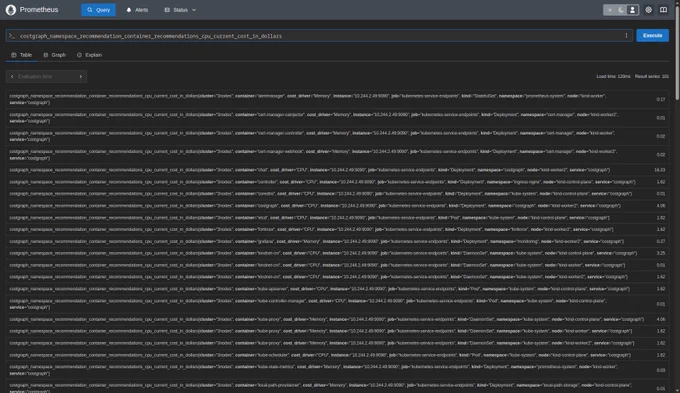
Task: Select the cert-manager-webhook series row
Action: pos(337,155)
